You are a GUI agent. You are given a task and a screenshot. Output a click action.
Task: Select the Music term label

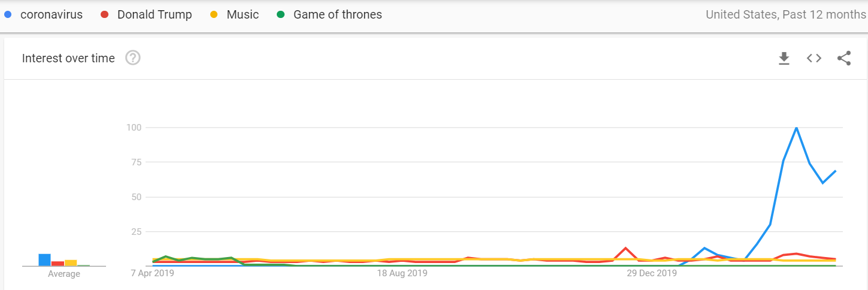(243, 14)
